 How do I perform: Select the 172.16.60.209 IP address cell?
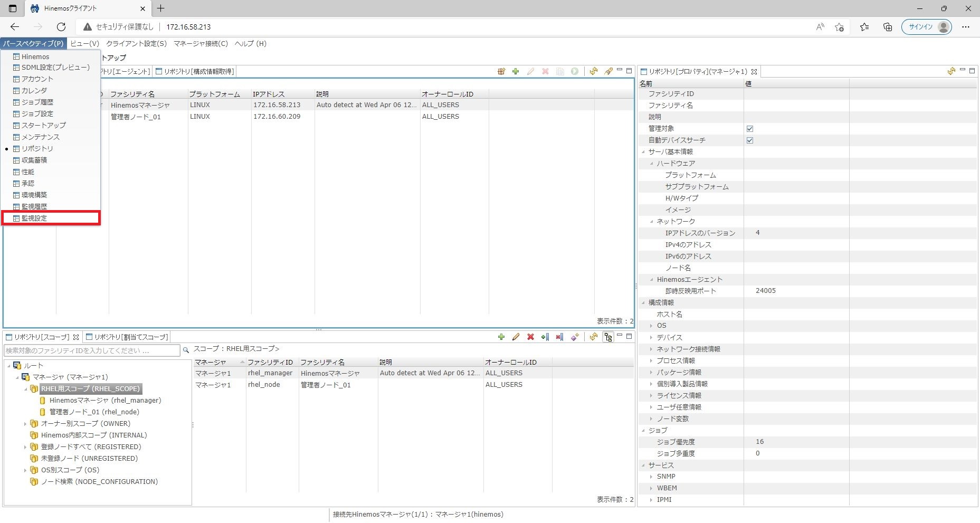click(283, 117)
